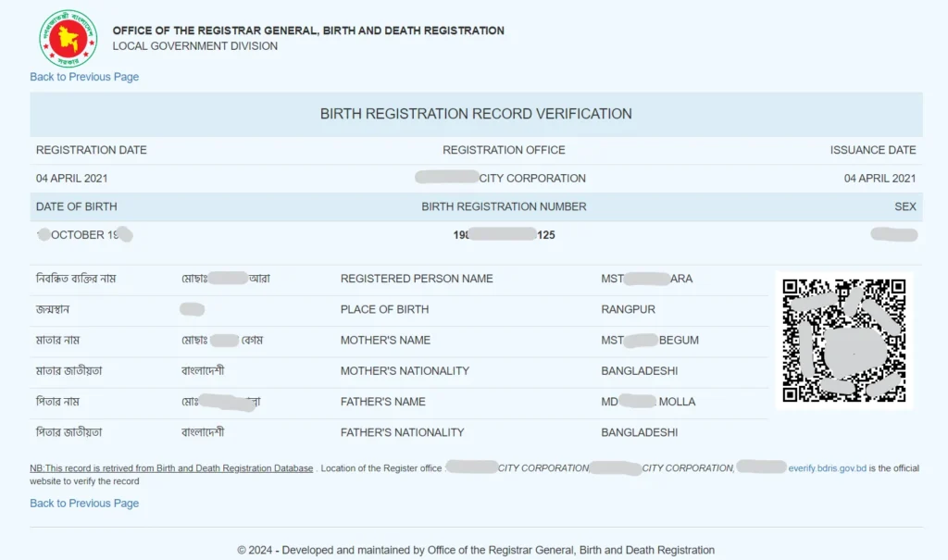Select the Local Government Division subtitle
The width and height of the screenshot is (948, 560).
[194, 46]
